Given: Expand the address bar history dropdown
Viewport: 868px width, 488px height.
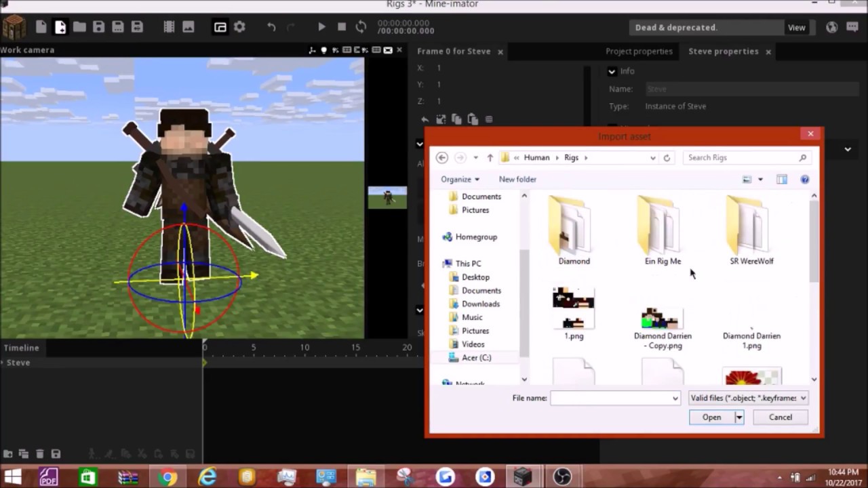Looking at the screenshot, I should (x=652, y=157).
